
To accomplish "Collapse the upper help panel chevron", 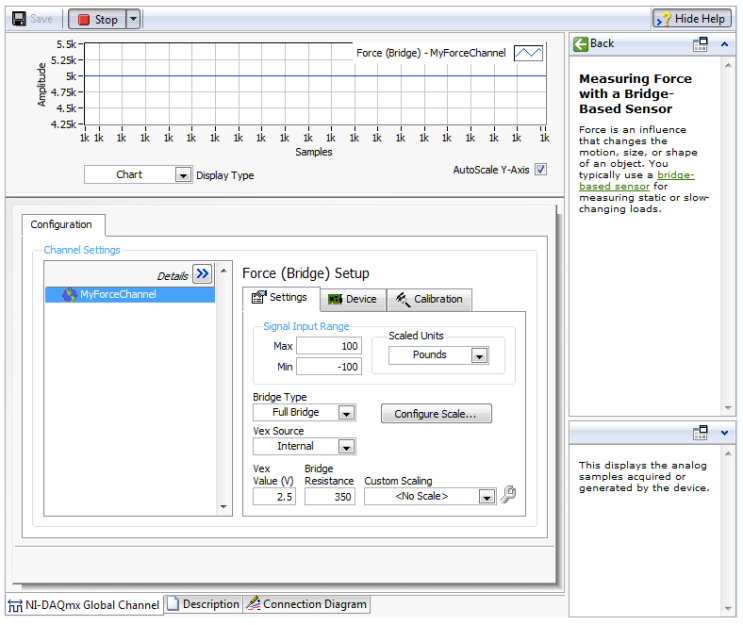I will pos(724,44).
